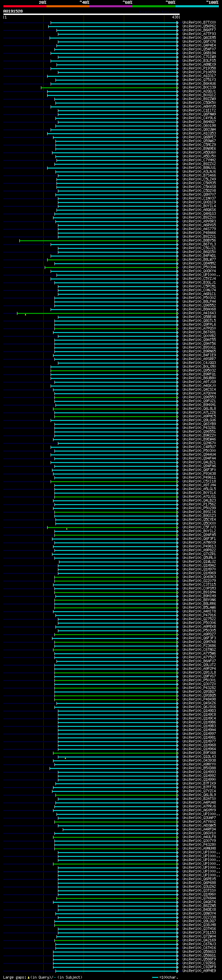Click the =100char. scale legend
Viewport: 222px width, 980px height.
(165, 977)
